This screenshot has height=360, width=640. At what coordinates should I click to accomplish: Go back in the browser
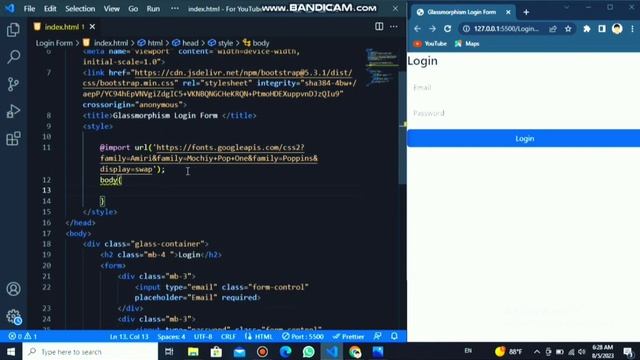click(x=417, y=29)
